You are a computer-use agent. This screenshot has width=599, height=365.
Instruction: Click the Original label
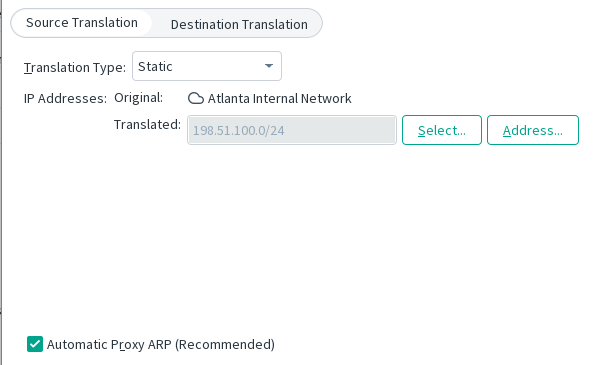tap(138, 98)
